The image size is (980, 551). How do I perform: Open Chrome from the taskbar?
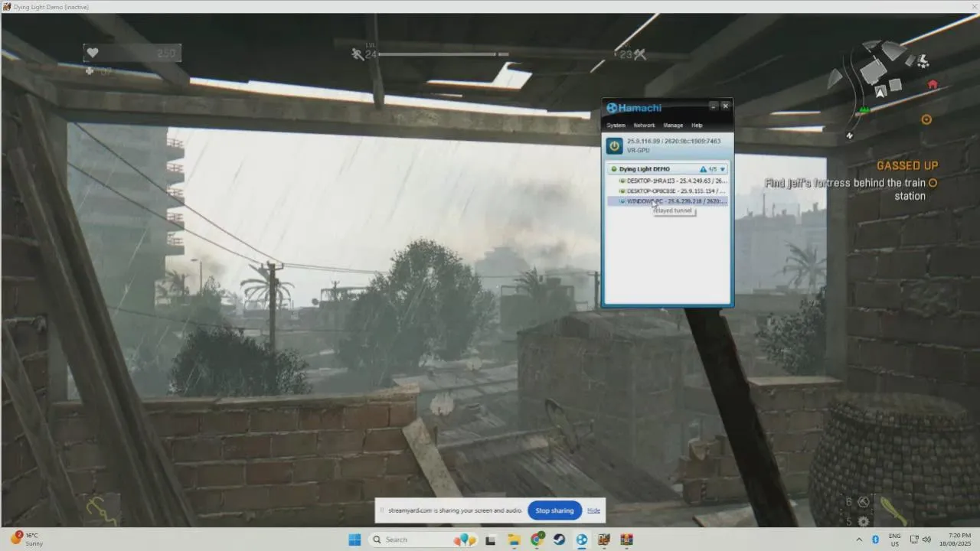537,540
